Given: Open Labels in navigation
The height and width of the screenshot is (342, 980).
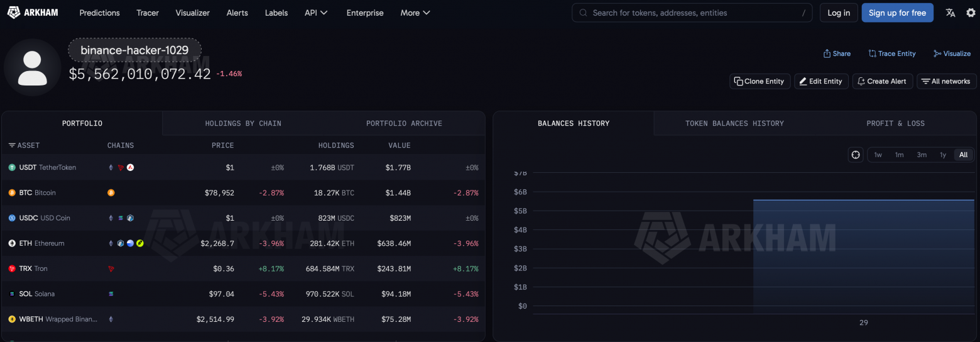Looking at the screenshot, I should point(276,13).
